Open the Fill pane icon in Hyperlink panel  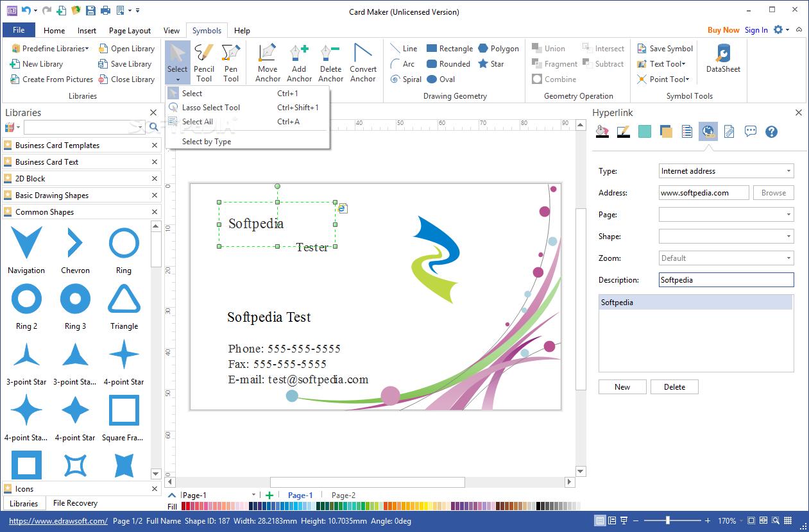tap(602, 131)
